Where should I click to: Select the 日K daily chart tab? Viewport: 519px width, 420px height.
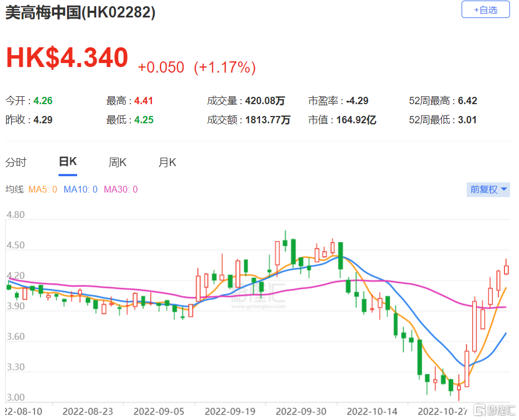tap(68, 162)
